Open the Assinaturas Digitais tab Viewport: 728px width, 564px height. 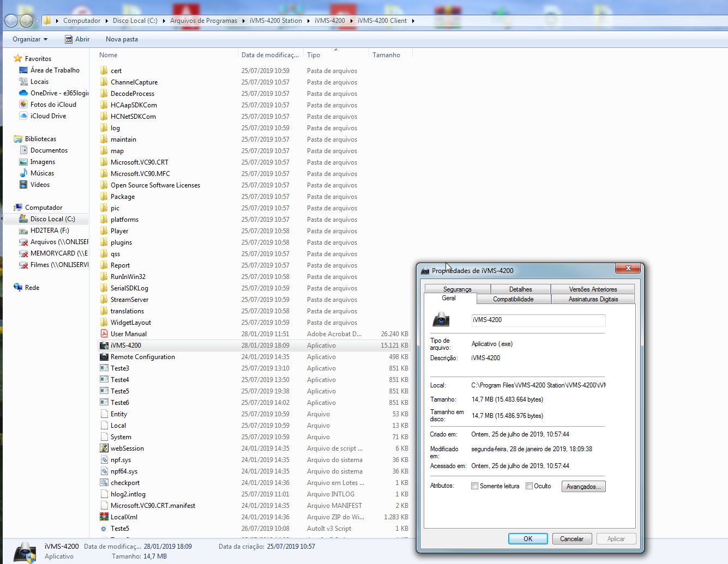pos(593,299)
